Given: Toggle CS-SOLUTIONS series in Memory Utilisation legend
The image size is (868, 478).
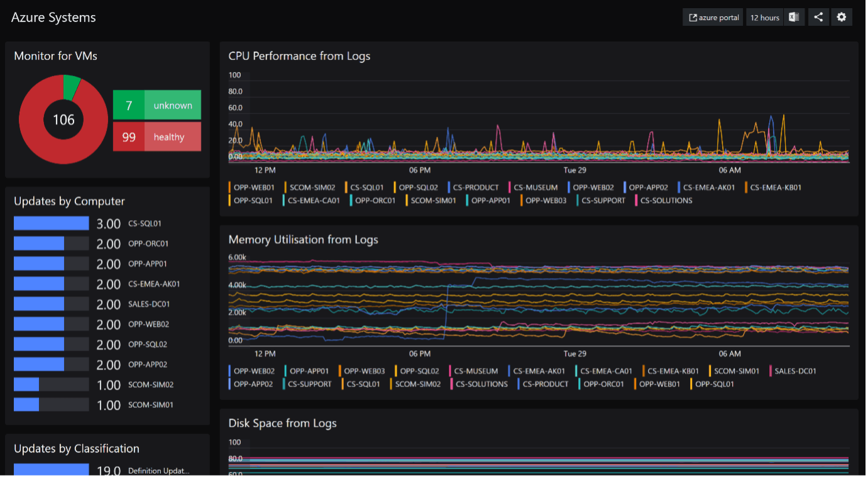Looking at the screenshot, I should 480,384.
